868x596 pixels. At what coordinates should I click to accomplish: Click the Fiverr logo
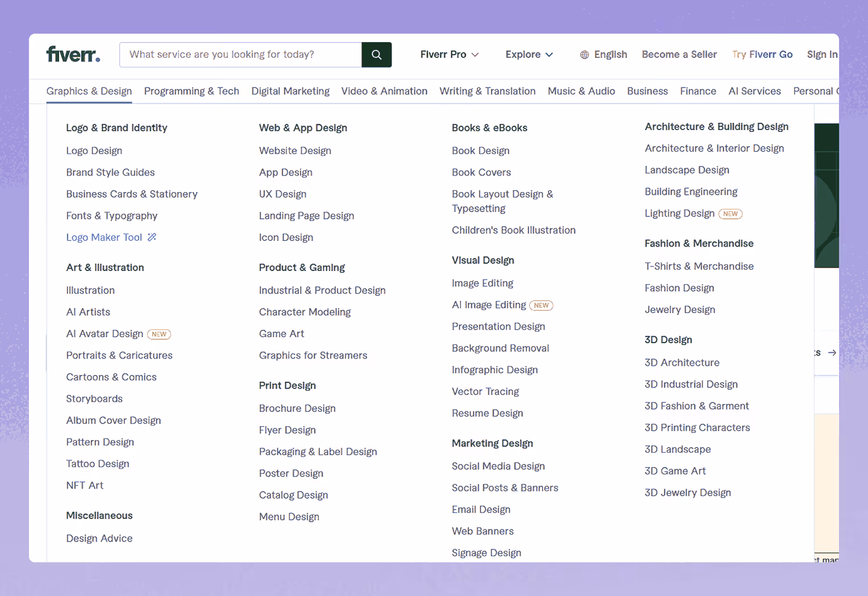pos(73,55)
